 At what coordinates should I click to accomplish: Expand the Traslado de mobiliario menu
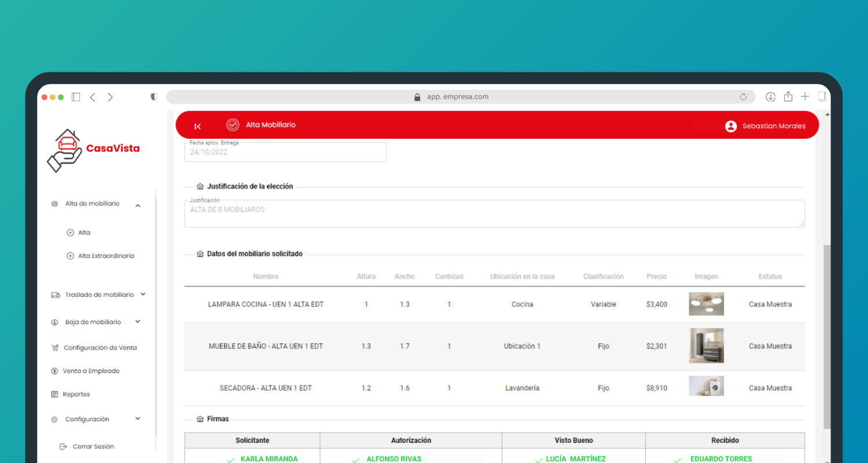[143, 295]
